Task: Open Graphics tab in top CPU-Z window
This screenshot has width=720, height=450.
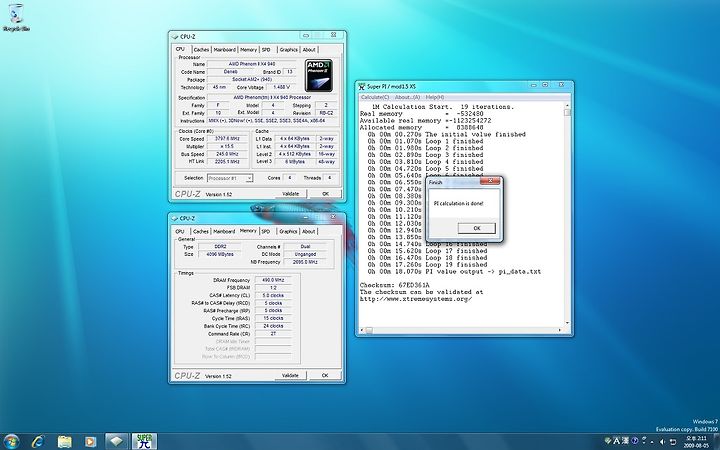Action: [x=288, y=50]
